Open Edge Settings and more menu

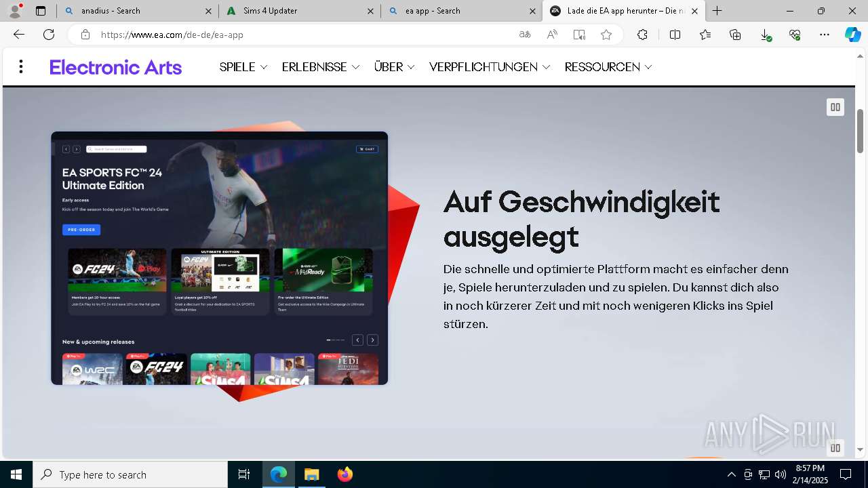pyautogui.click(x=825, y=35)
